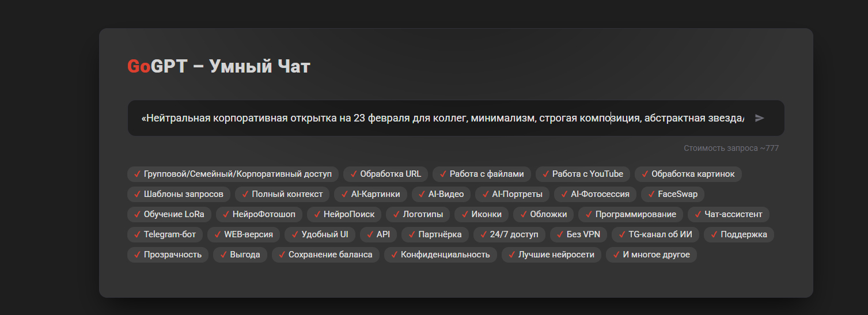Click the AI-Видео tag
The width and height of the screenshot is (868, 315).
[441, 194]
